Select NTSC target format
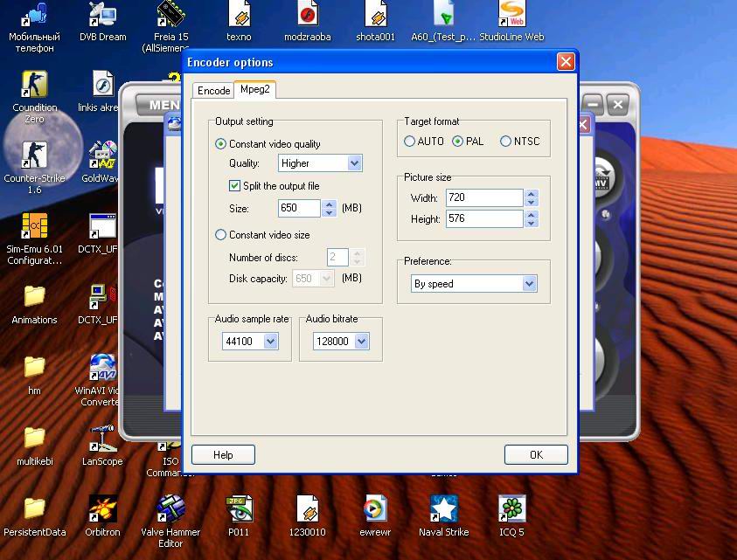737x560 pixels. pos(505,142)
